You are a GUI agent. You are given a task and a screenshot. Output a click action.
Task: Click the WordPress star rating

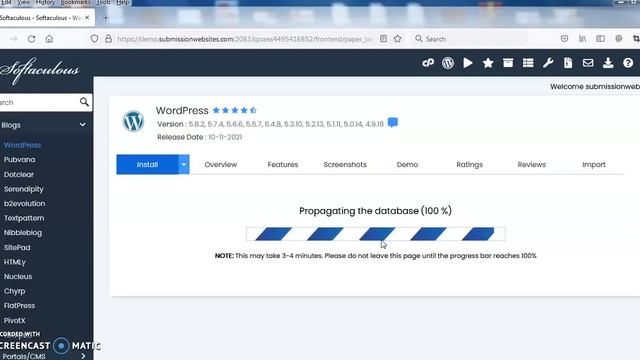click(235, 110)
